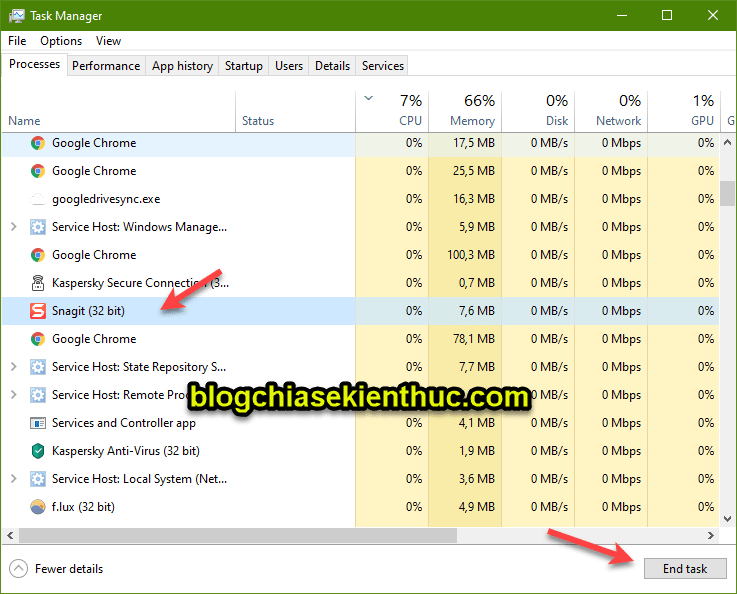Screen dimensions: 737x594
Task: Click the End task button
Action: tap(685, 569)
